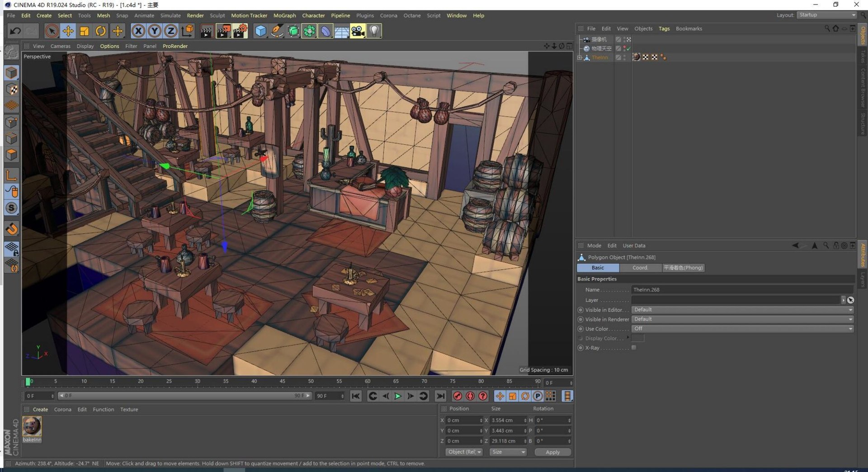Viewport: 868px width, 472px height.
Task: Switch to the Coord. tab
Action: point(640,268)
